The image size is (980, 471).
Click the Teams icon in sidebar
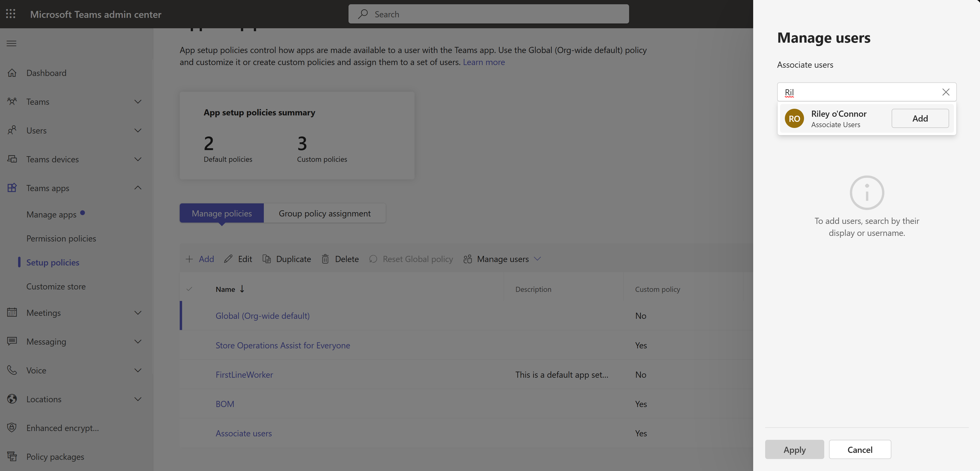coord(12,101)
